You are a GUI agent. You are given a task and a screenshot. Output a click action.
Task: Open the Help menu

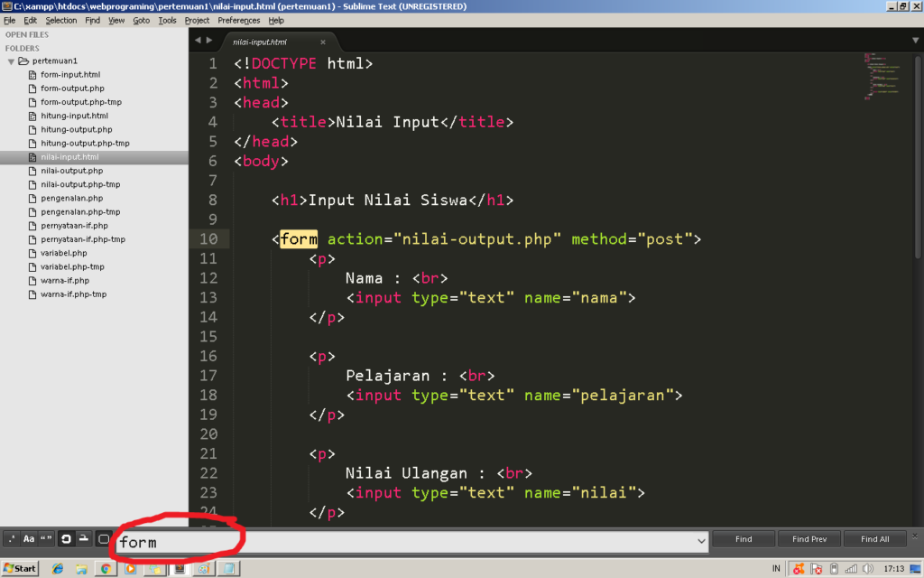click(276, 20)
